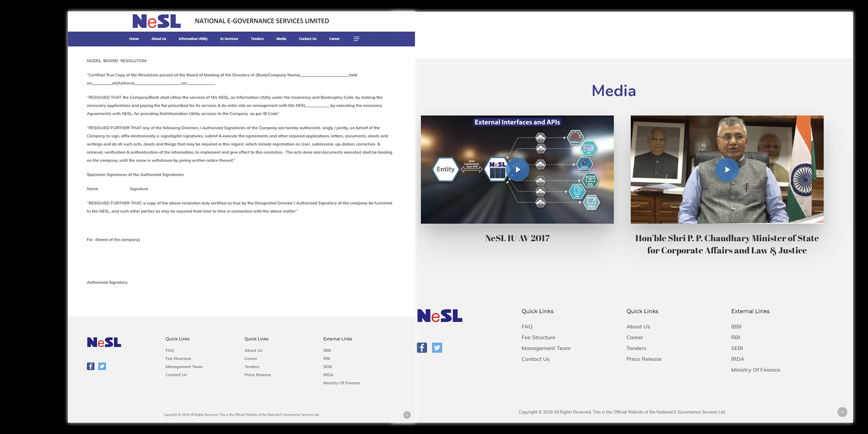Open Fee Structure link in left footer

[x=178, y=359]
